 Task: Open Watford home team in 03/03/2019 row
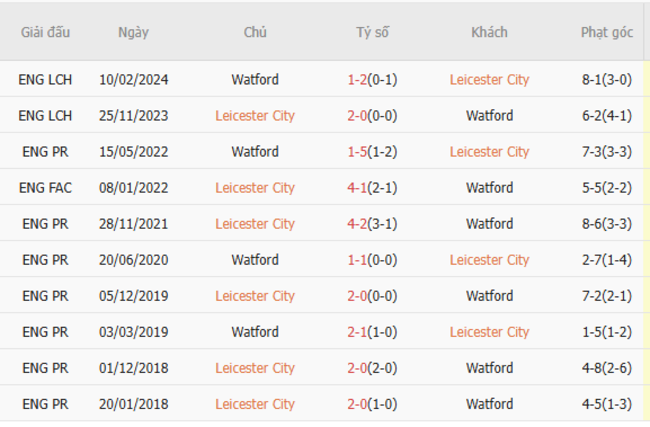(255, 331)
